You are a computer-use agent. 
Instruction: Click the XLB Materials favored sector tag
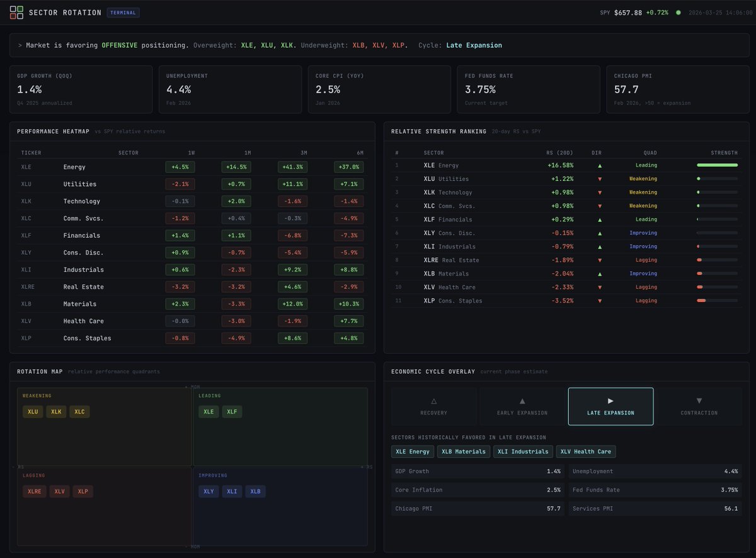pos(463,451)
